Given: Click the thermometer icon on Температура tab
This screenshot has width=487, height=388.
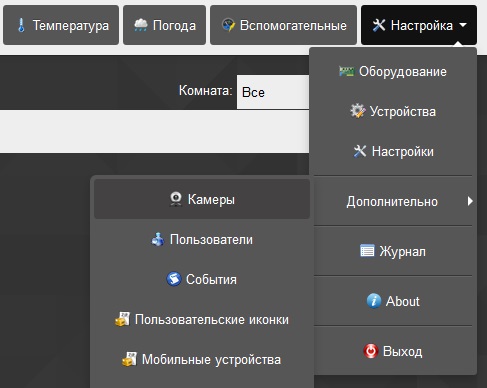Looking at the screenshot, I should pos(21,25).
